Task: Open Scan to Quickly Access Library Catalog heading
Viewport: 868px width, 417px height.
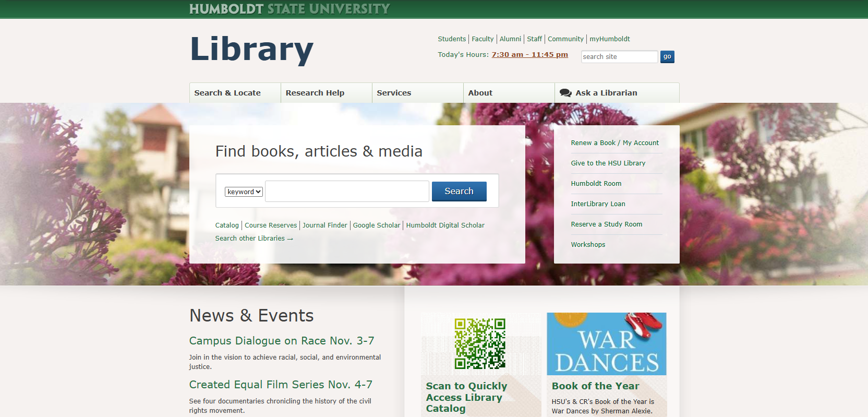Action: click(x=466, y=397)
